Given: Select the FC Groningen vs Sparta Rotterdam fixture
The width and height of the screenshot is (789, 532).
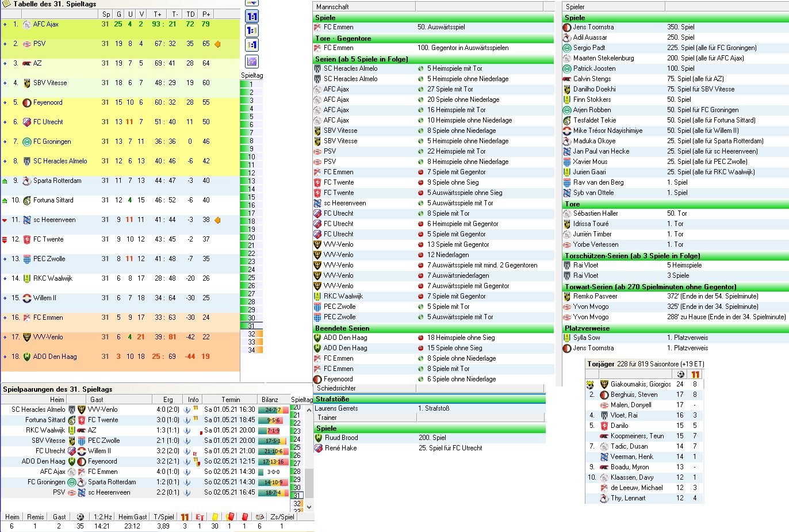Looking at the screenshot, I should tap(145, 483).
